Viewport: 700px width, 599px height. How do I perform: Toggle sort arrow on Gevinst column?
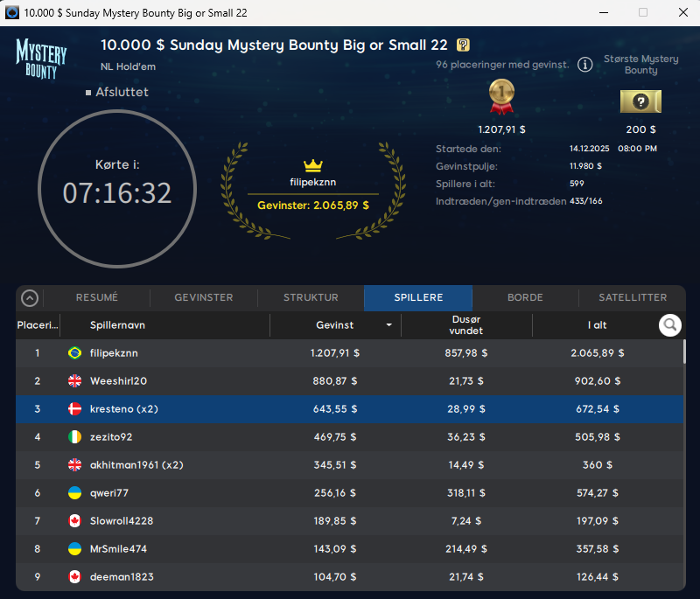[388, 325]
